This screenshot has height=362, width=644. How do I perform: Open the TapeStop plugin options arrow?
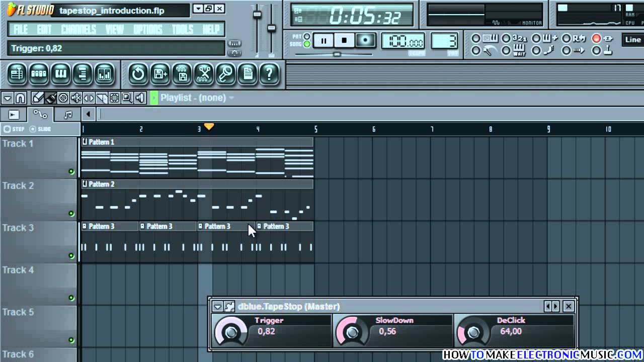(x=217, y=306)
